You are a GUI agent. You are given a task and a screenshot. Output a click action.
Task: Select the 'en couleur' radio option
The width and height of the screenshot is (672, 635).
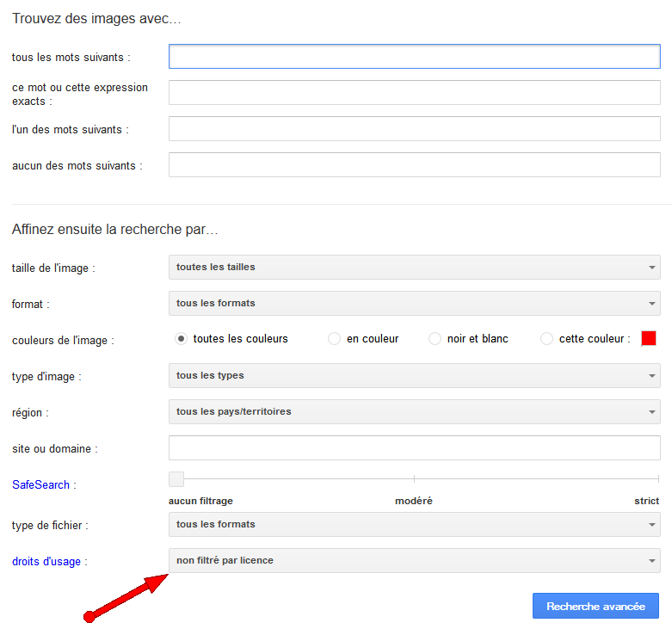coord(334,339)
